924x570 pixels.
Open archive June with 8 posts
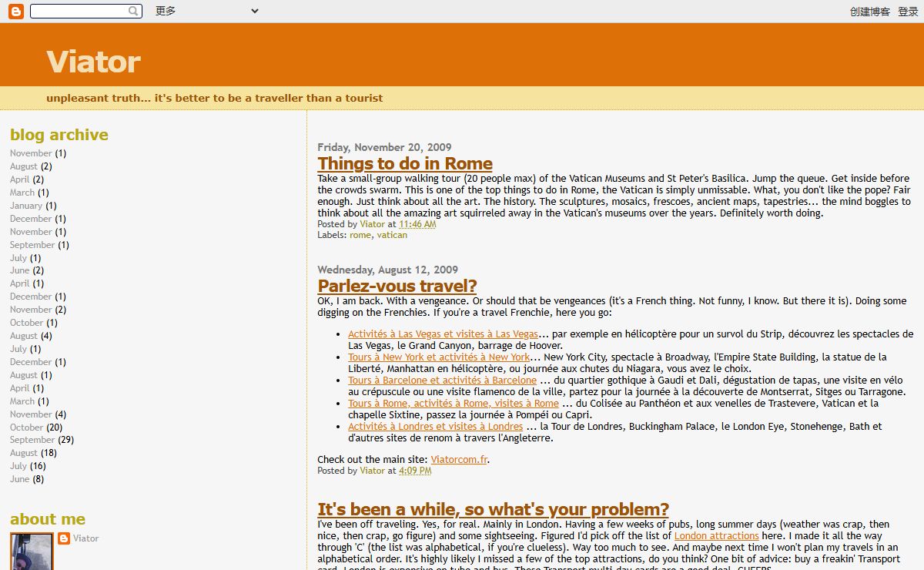point(20,479)
